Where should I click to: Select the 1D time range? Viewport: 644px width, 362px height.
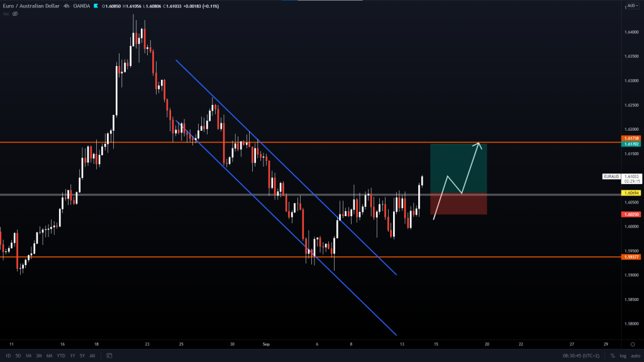(x=8, y=356)
